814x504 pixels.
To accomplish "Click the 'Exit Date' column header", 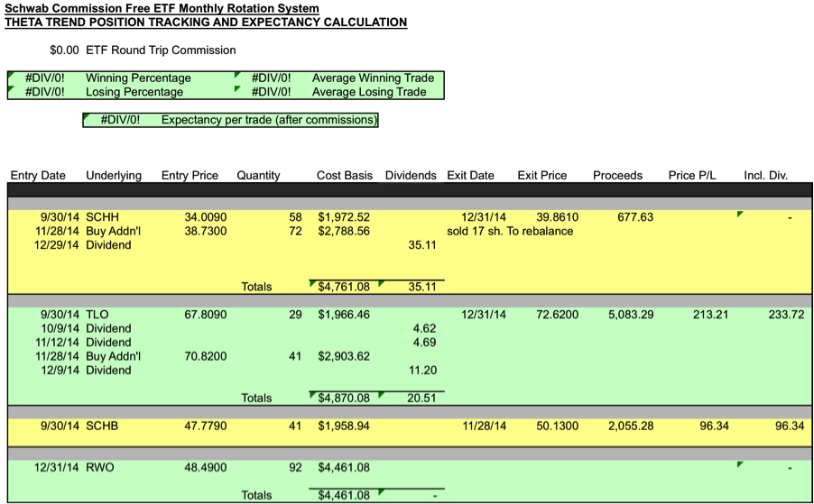I will point(470,175).
